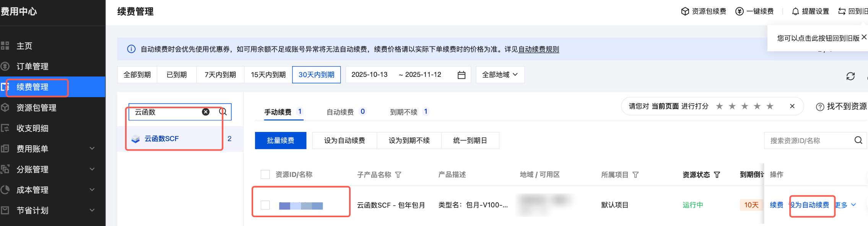Click the 回到旧版 switch icon

[842, 11]
